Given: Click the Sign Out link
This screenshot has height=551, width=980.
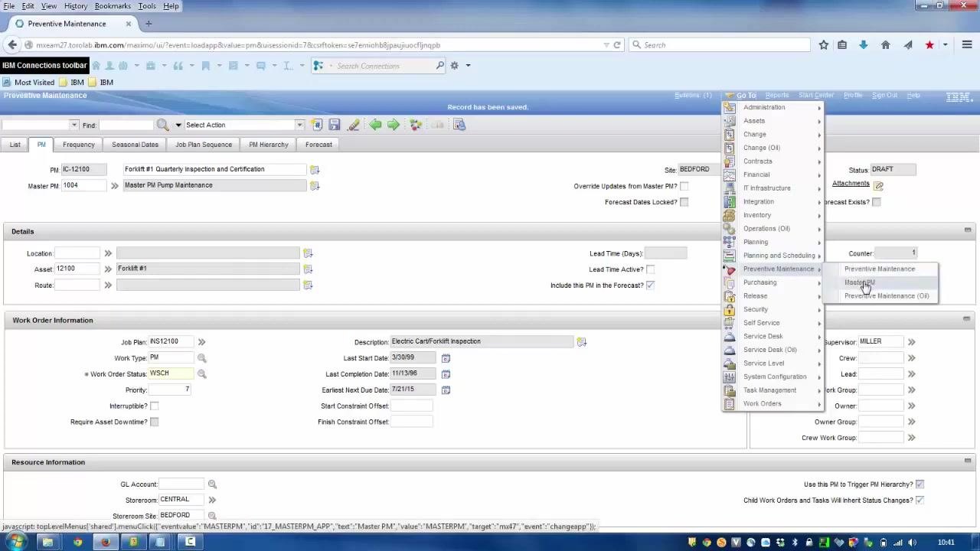Looking at the screenshot, I should coord(884,96).
